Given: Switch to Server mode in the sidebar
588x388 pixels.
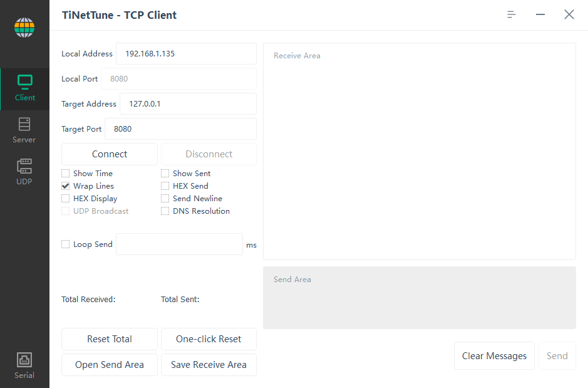Looking at the screenshot, I should (24, 130).
